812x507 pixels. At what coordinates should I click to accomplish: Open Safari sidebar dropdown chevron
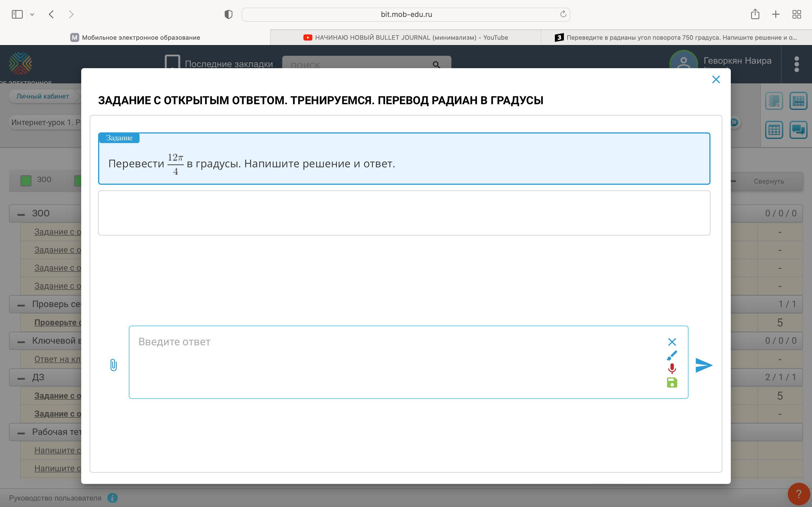coord(32,14)
